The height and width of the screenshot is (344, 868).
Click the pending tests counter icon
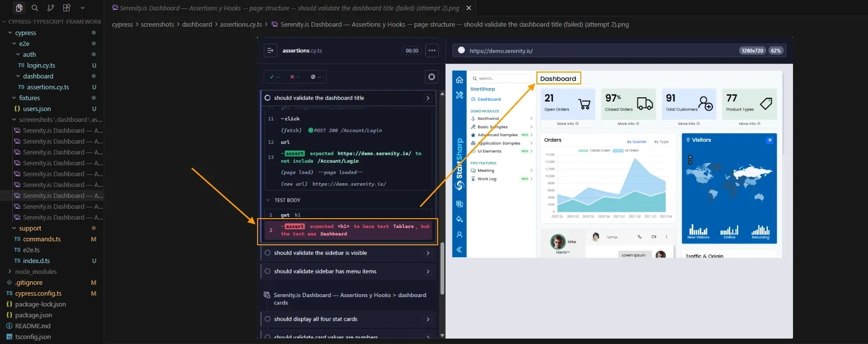316,77
